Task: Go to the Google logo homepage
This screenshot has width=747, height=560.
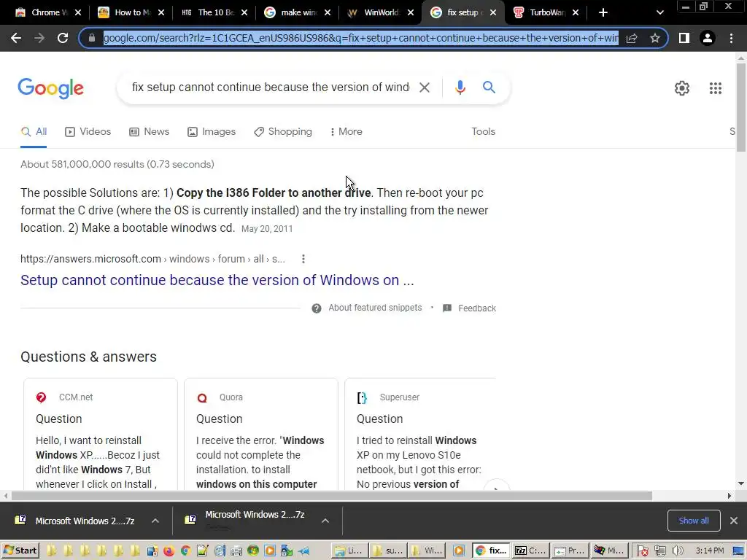Action: (51, 88)
